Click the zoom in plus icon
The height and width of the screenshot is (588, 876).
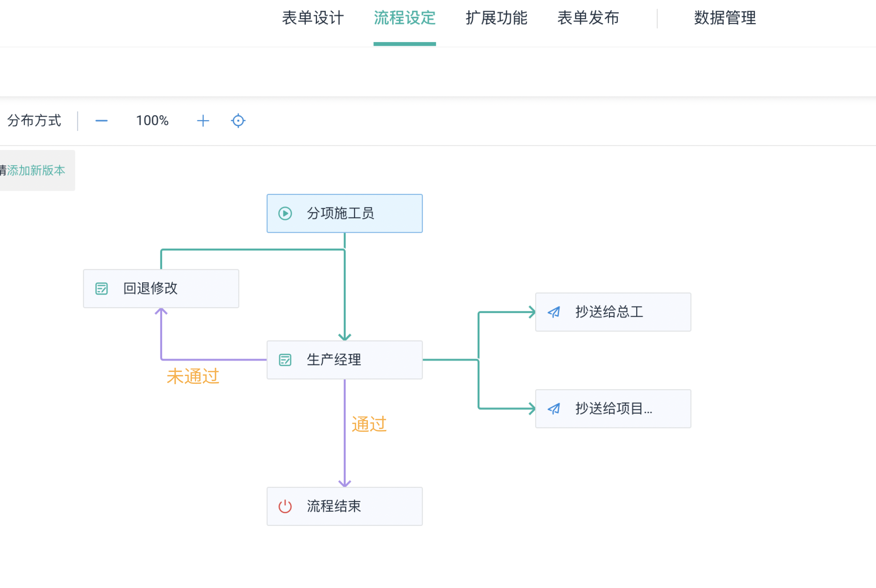pyautogui.click(x=203, y=121)
